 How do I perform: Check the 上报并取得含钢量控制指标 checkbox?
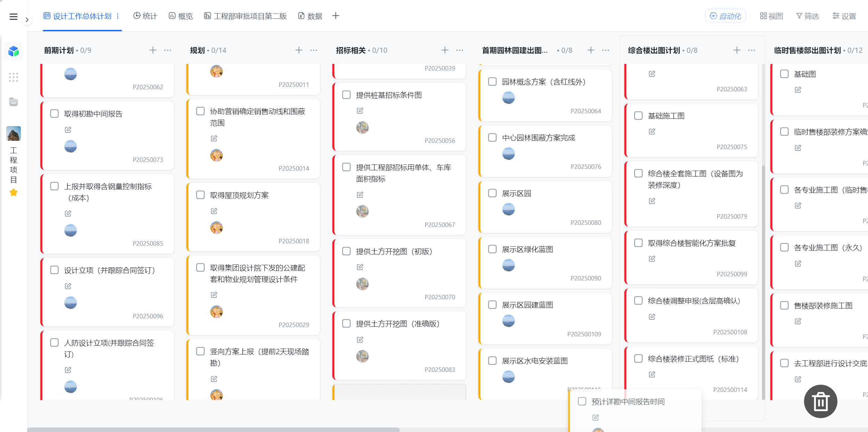(54, 186)
